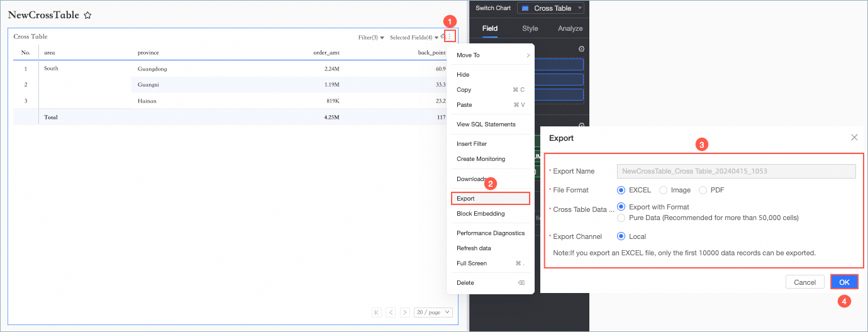This screenshot has width=868, height=332.
Task: Star the NewCrossTable dashboard as favorite
Action: point(88,15)
